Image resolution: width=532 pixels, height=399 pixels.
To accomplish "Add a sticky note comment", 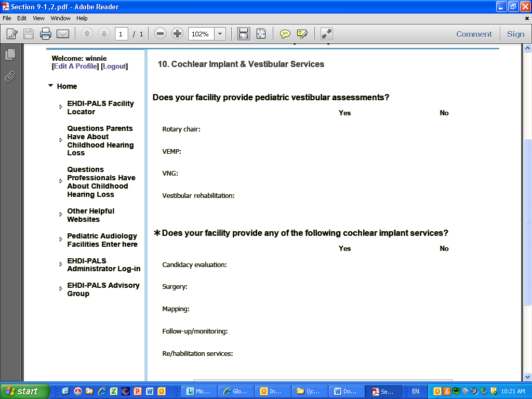I will [285, 34].
